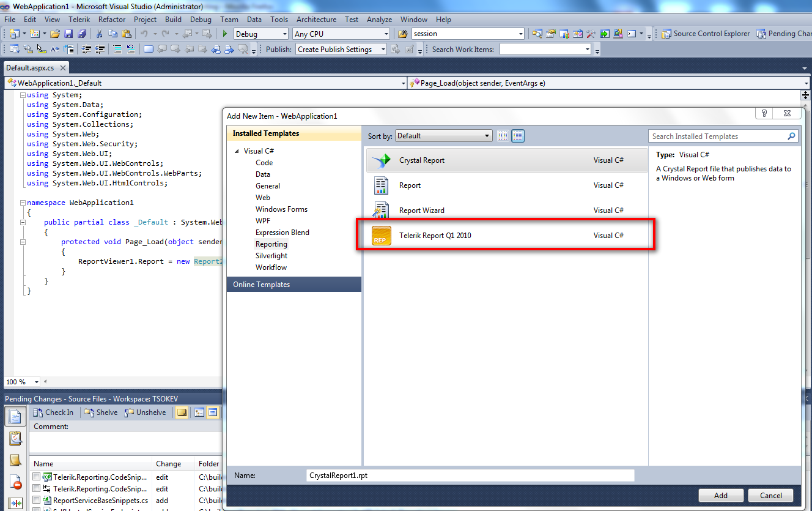Viewport: 812px width, 511px height.
Task: Start debugging with the green play icon
Action: tap(225, 34)
